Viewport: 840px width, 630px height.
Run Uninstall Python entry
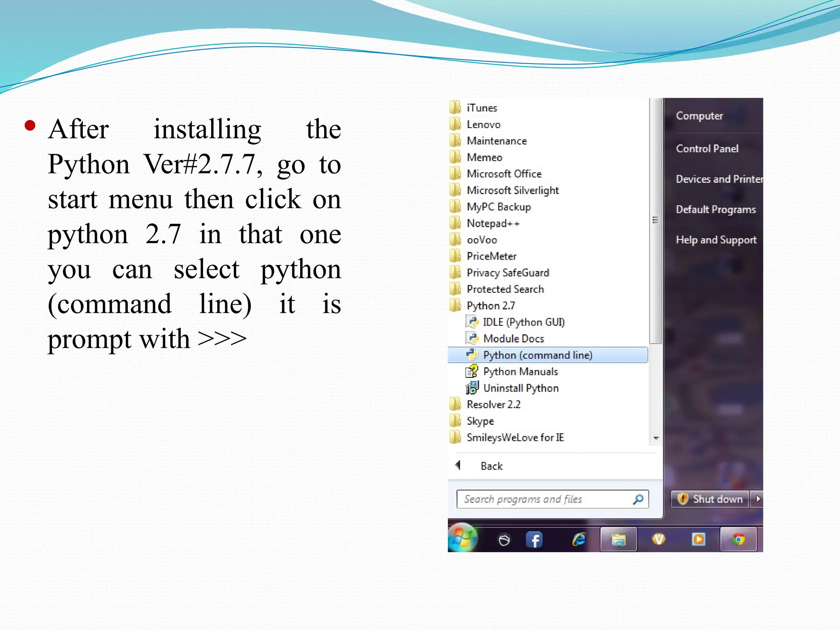tap(520, 388)
